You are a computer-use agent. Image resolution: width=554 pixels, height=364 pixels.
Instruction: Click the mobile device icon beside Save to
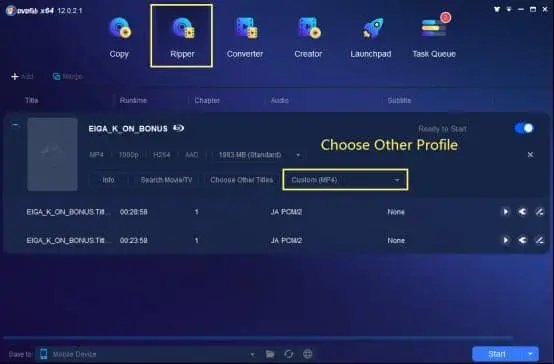click(x=43, y=354)
